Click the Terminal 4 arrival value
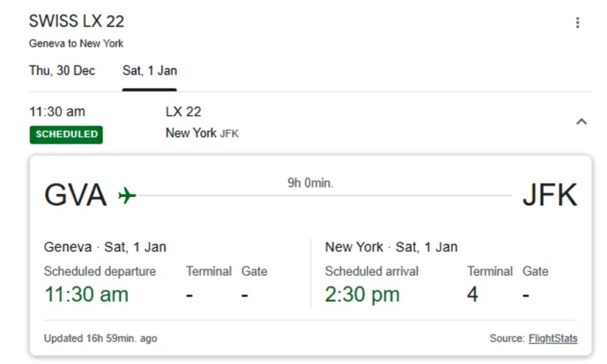This screenshot has height=364, width=607. 472,294
